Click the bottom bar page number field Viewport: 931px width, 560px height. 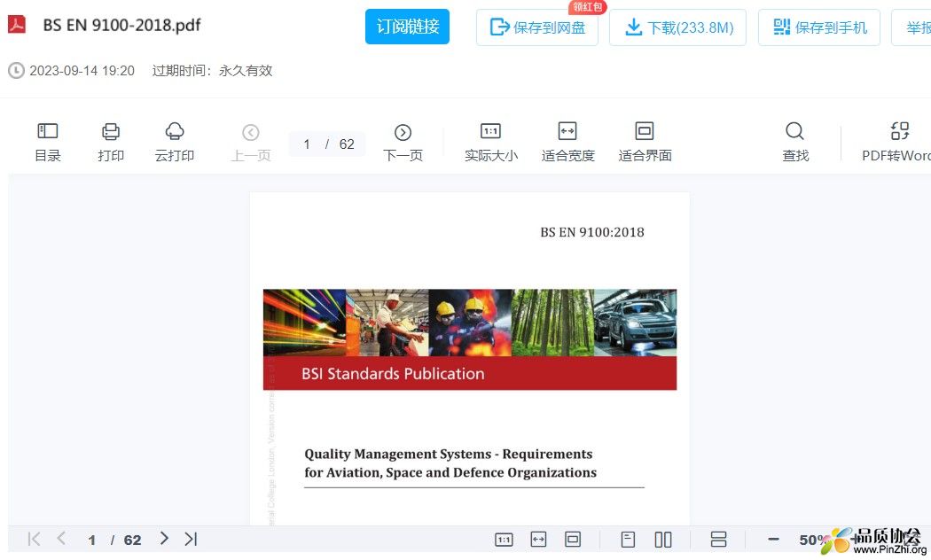tap(92, 540)
